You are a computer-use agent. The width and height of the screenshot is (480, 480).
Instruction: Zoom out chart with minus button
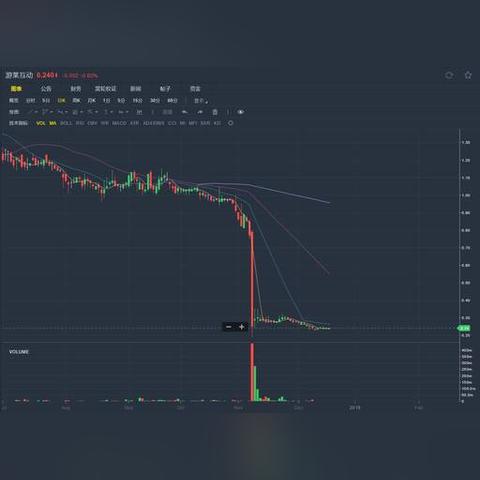229,327
